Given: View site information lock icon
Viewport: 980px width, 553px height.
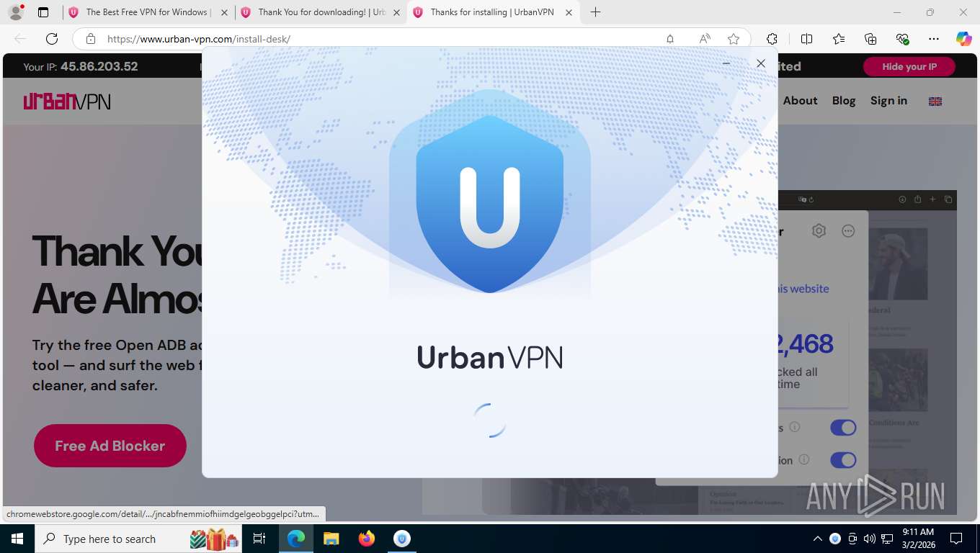Looking at the screenshot, I should pyautogui.click(x=91, y=39).
